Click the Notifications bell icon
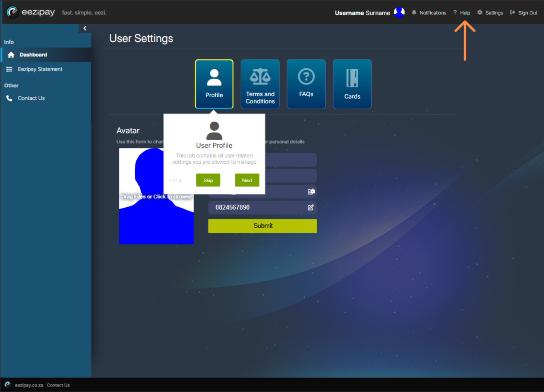This screenshot has width=544, height=392. [x=414, y=12]
